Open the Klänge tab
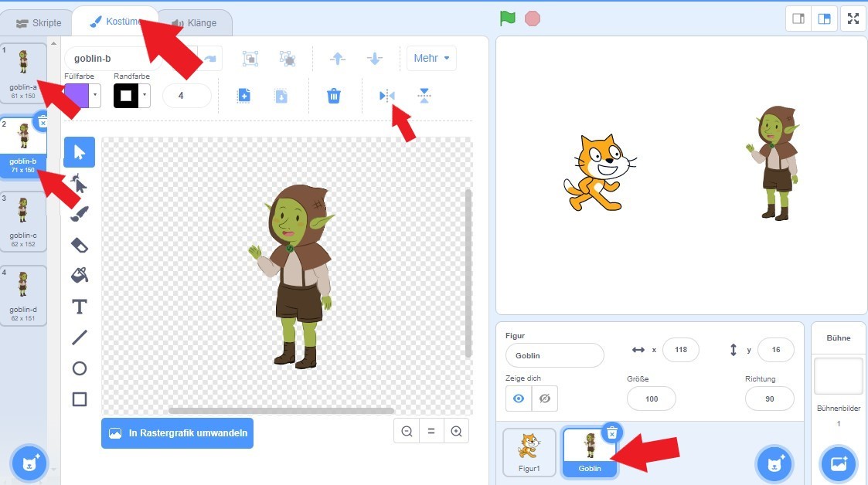 [194, 22]
